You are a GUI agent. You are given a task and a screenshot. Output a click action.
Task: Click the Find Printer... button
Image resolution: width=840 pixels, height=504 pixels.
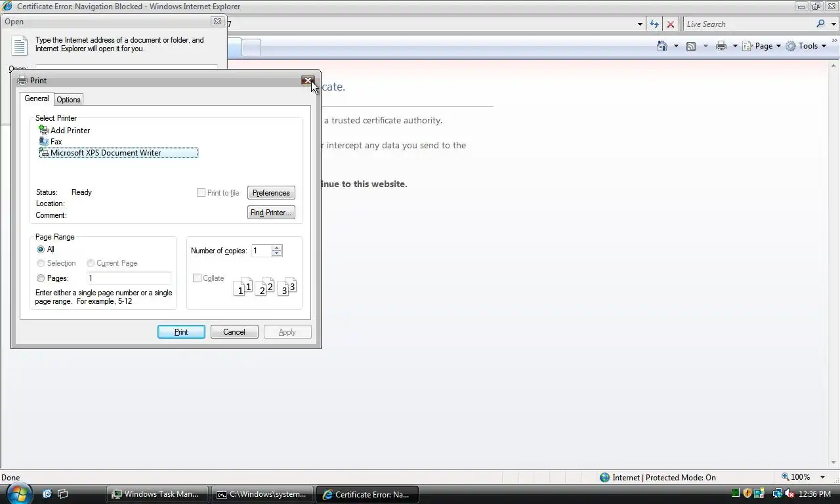(x=271, y=213)
